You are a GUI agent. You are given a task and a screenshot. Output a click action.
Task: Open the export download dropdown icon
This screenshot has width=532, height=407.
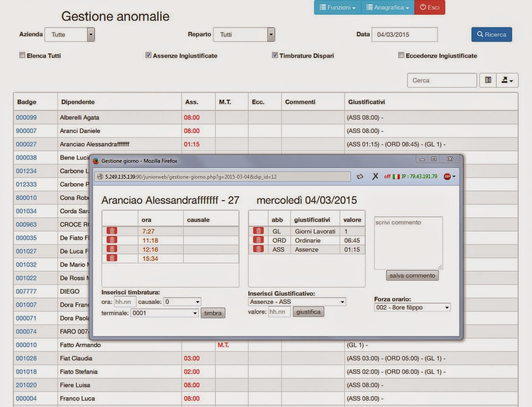[x=507, y=80]
